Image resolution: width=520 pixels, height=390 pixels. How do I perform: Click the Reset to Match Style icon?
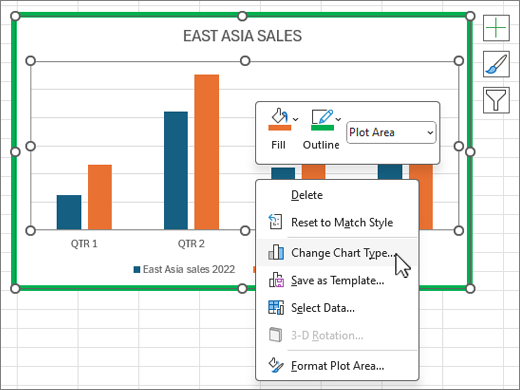click(x=275, y=222)
